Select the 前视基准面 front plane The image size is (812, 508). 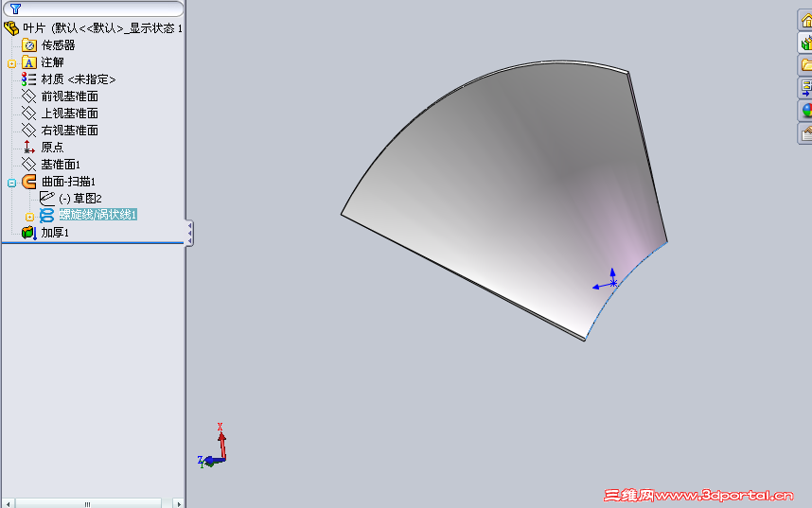tap(70, 96)
